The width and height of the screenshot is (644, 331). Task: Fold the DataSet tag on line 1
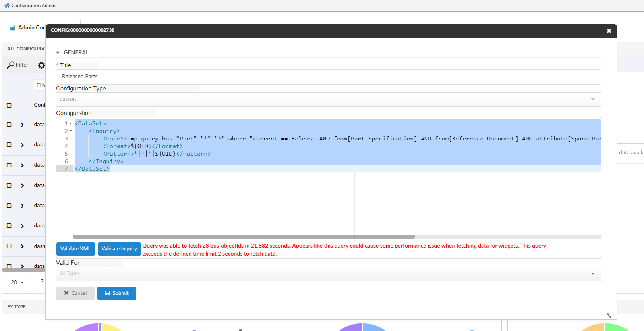pos(71,123)
